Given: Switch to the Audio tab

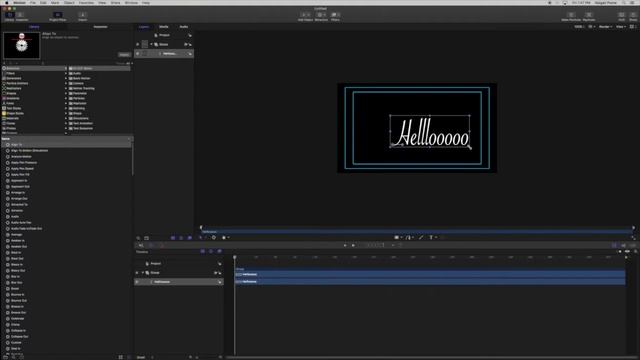Looking at the screenshot, I should pyautogui.click(x=184, y=27).
